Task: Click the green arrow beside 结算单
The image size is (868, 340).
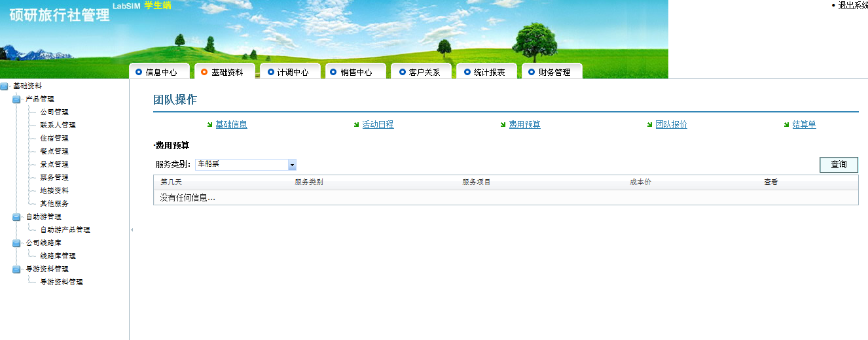Action: [786, 125]
